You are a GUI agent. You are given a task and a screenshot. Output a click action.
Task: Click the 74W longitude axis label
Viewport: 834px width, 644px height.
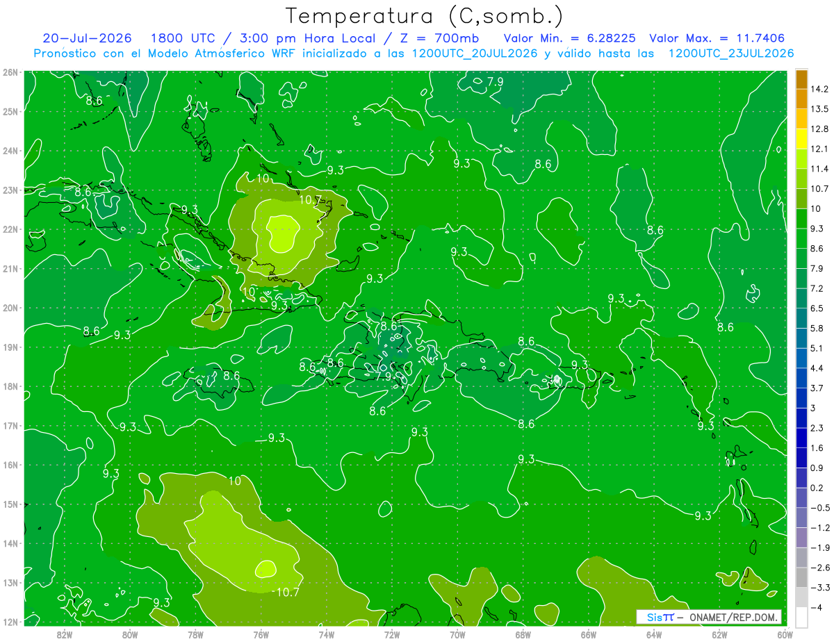click(x=327, y=634)
